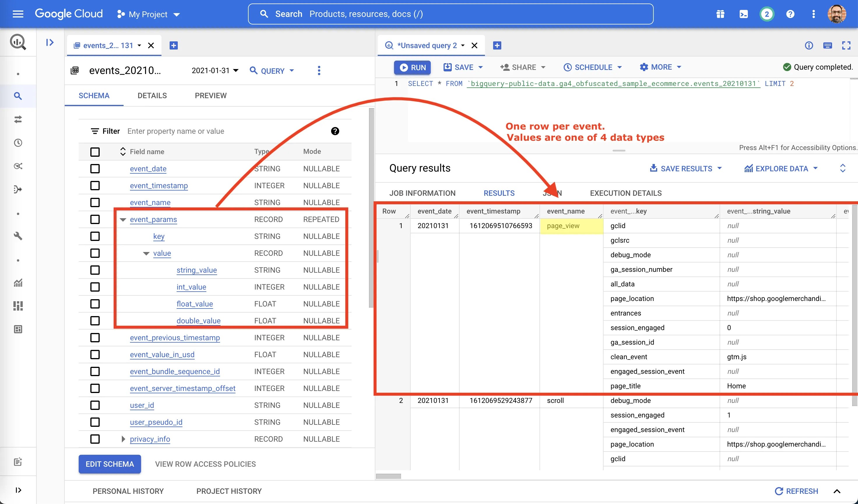This screenshot has width=858, height=504.
Task: Open the string_value schema field link
Action: point(196,270)
